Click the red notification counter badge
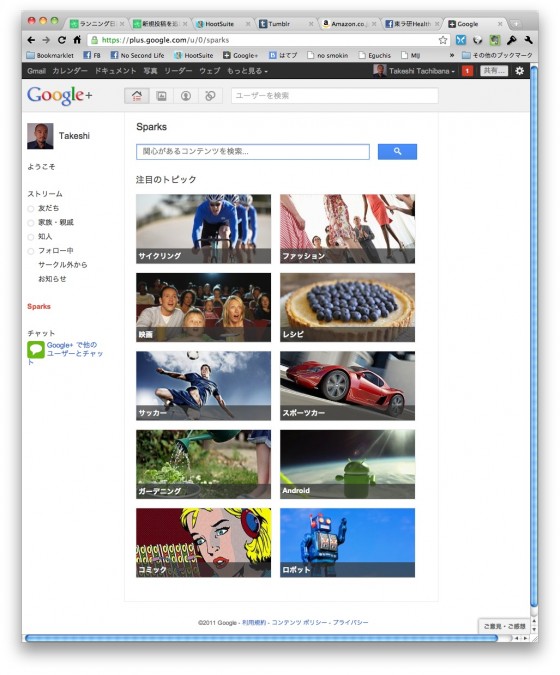 click(467, 71)
